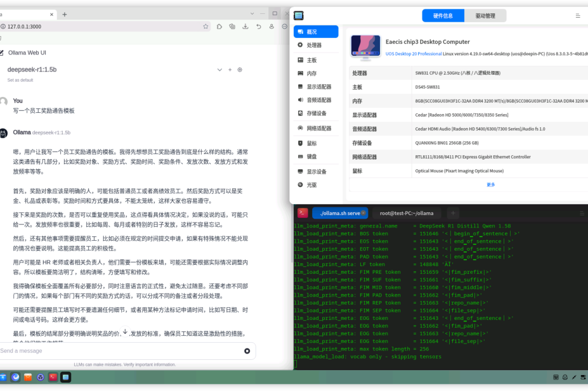Switch to the 驱动管理 tab
The height and width of the screenshot is (391, 588).
[485, 16]
